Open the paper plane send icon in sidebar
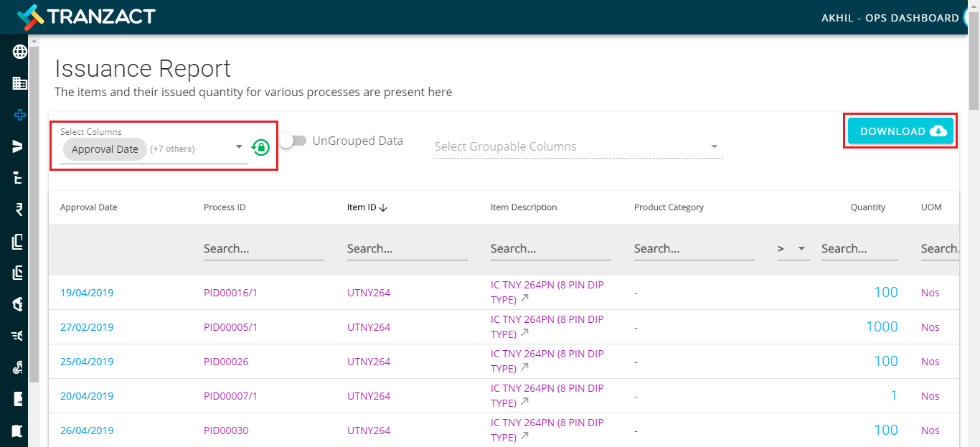The image size is (980, 447). click(x=18, y=146)
